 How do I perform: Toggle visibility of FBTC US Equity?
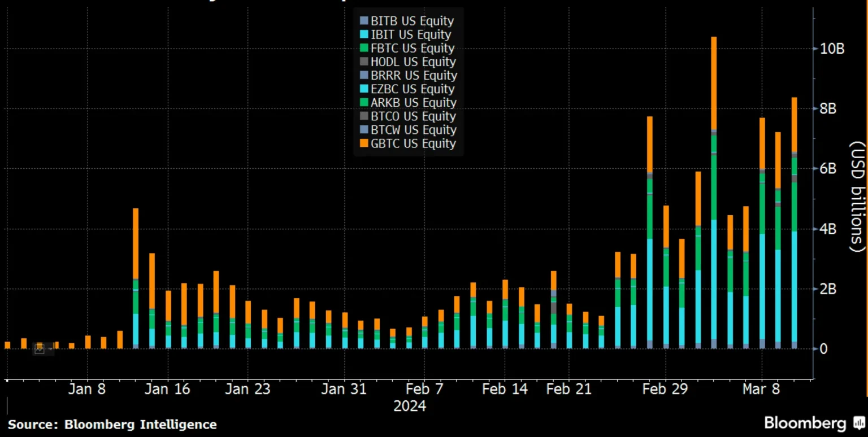[x=412, y=48]
